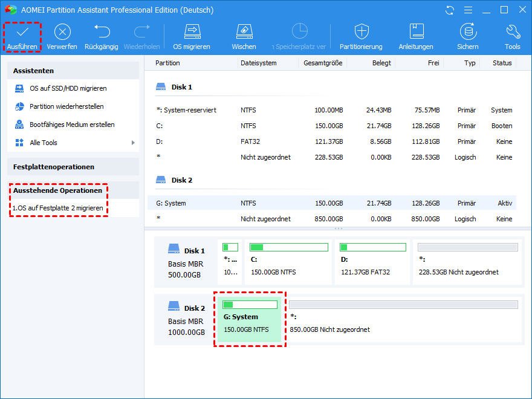The image size is (532, 399).
Task: Click the AOMEI app logo icon
Action: pos(10,10)
